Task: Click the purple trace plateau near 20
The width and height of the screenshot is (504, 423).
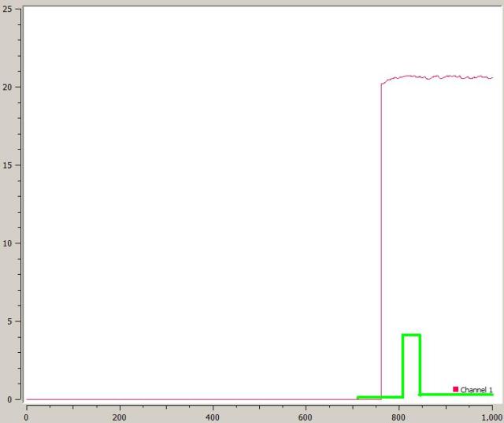Action: tap(437, 77)
